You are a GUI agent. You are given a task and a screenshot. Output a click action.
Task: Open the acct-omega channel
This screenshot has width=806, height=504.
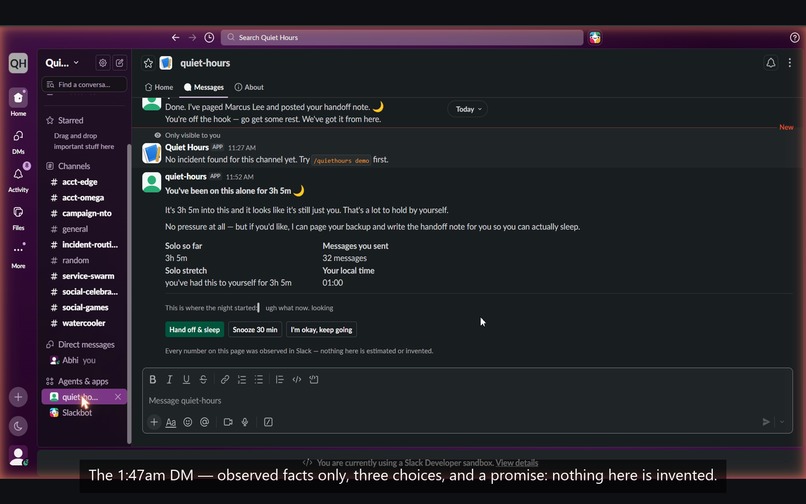84,197
